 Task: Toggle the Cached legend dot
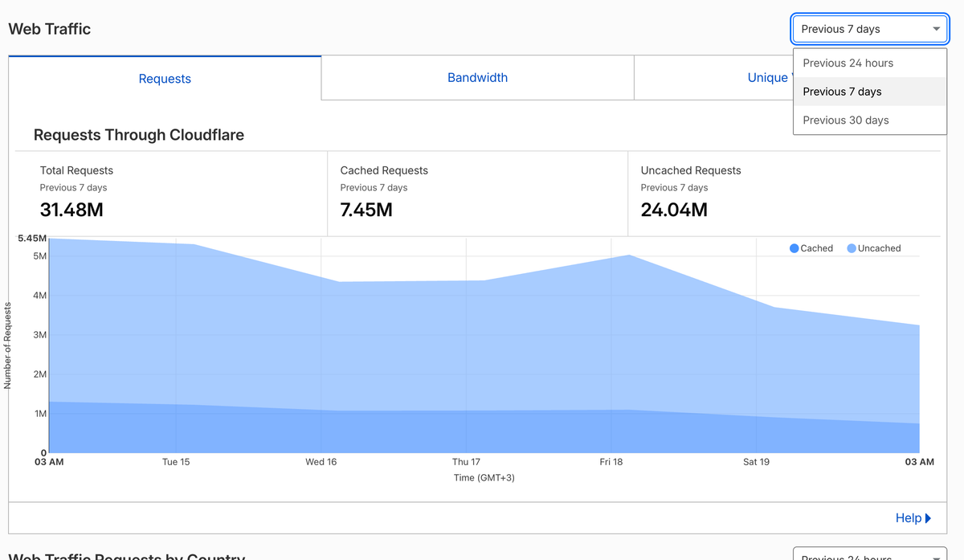(794, 248)
